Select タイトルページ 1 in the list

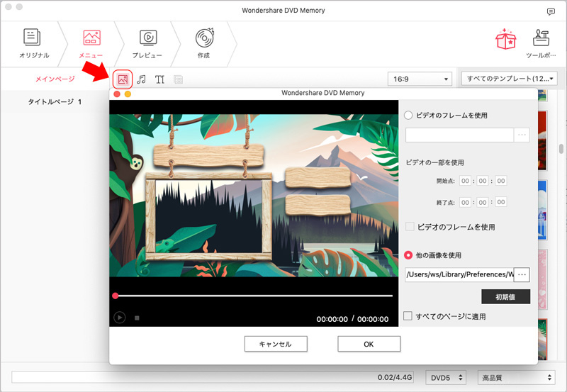point(55,101)
